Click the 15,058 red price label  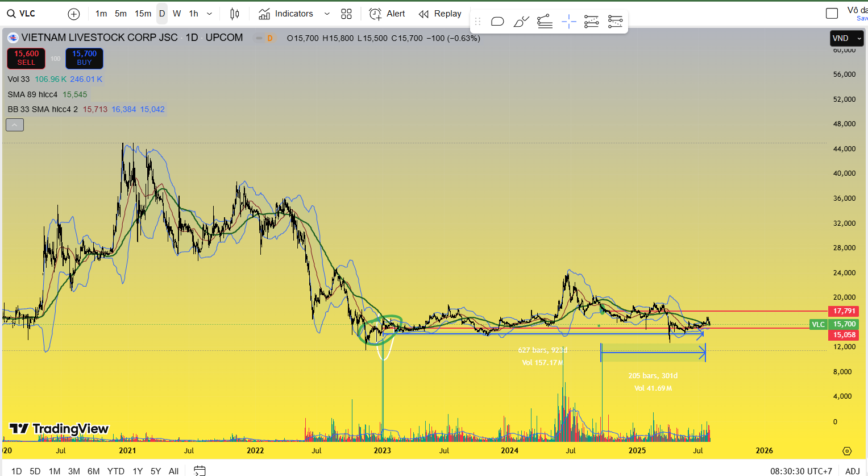(x=844, y=335)
